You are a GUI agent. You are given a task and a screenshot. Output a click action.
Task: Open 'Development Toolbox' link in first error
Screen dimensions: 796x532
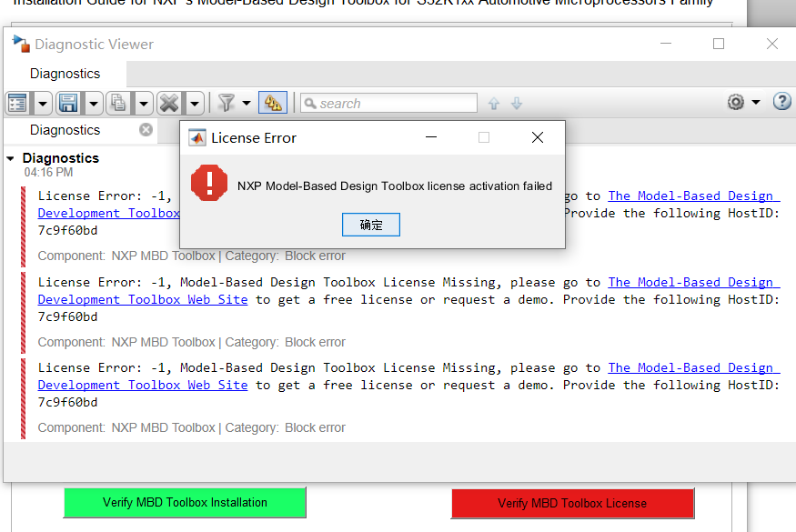click(x=108, y=213)
